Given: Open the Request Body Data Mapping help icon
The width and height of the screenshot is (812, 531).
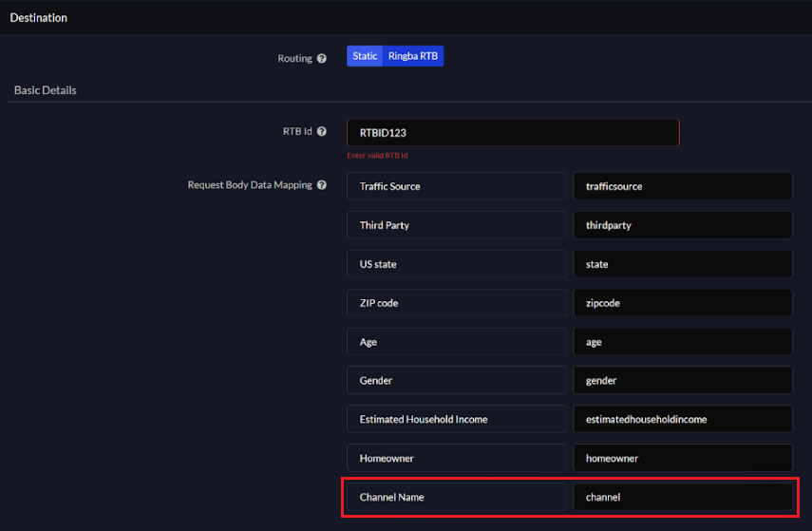Looking at the screenshot, I should [322, 185].
